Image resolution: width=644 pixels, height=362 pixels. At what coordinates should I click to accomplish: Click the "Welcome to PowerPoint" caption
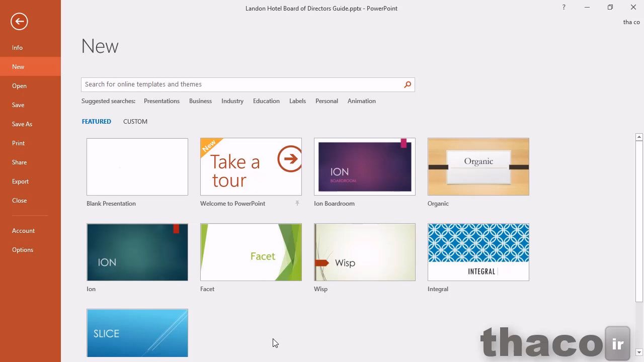click(232, 204)
